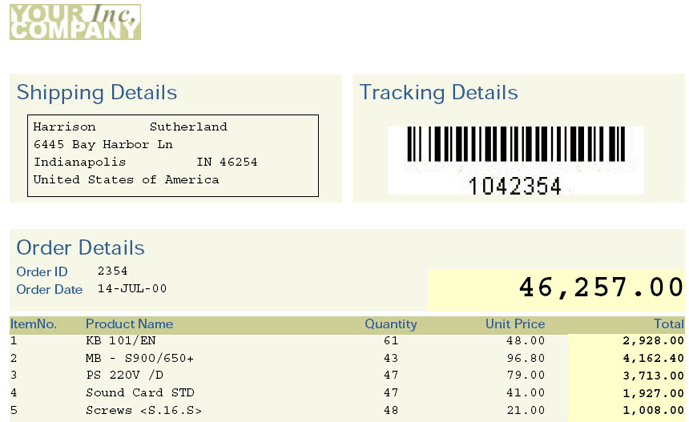Click the Total column header
Viewport: 689px width, 422px height.
669,324
